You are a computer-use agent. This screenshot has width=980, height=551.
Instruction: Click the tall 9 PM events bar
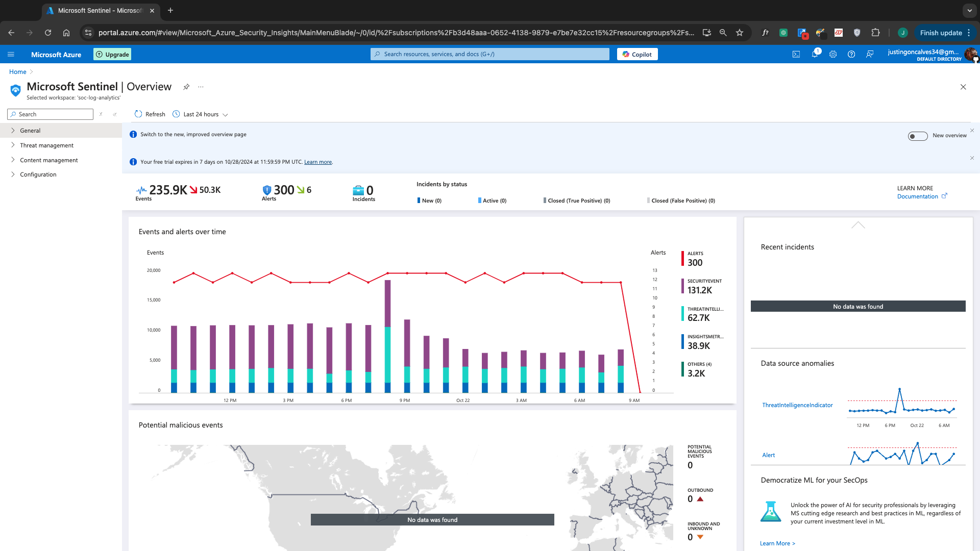[x=387, y=336]
